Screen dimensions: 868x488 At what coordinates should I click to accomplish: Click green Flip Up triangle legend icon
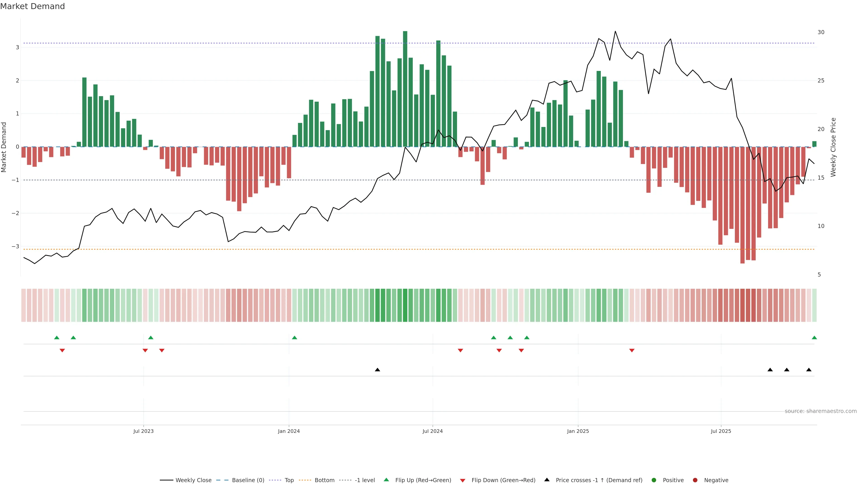387,480
